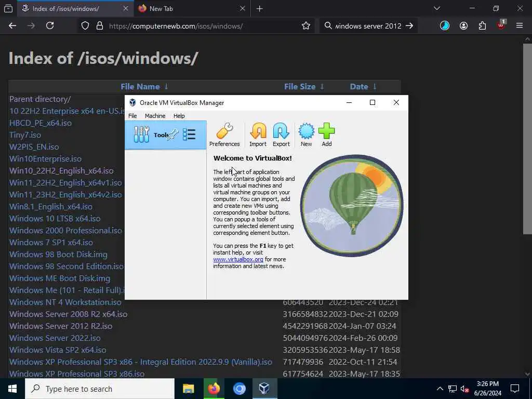This screenshot has height=399, width=532.
Task: Click the Export appliance icon
Action: [x=281, y=135]
